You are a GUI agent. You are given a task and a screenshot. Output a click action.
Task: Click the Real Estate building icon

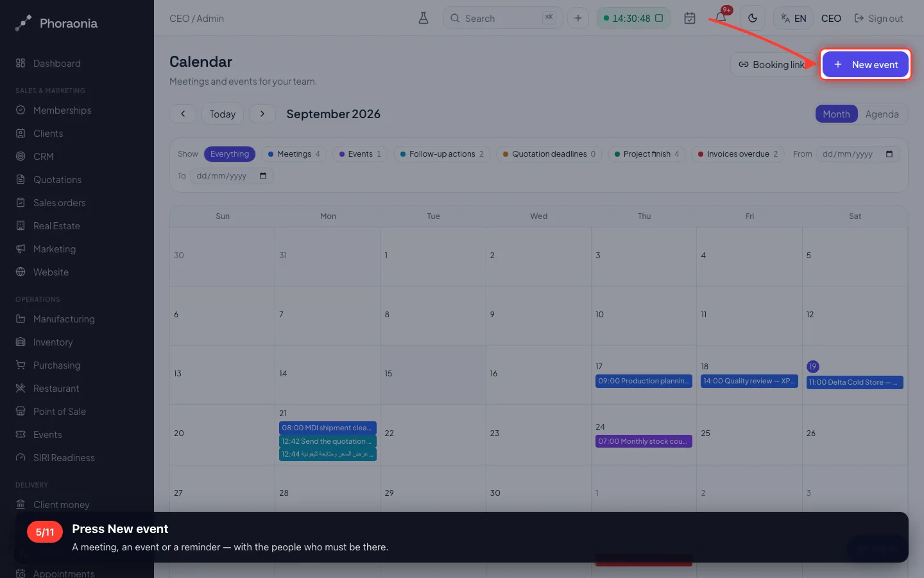[x=21, y=225]
